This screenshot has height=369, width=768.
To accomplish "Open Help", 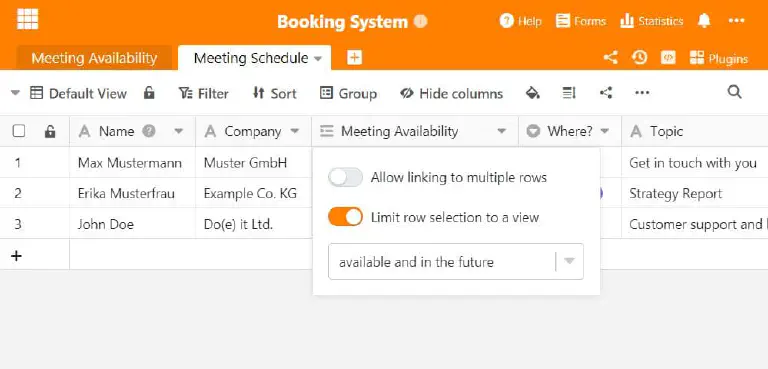I will click(520, 21).
